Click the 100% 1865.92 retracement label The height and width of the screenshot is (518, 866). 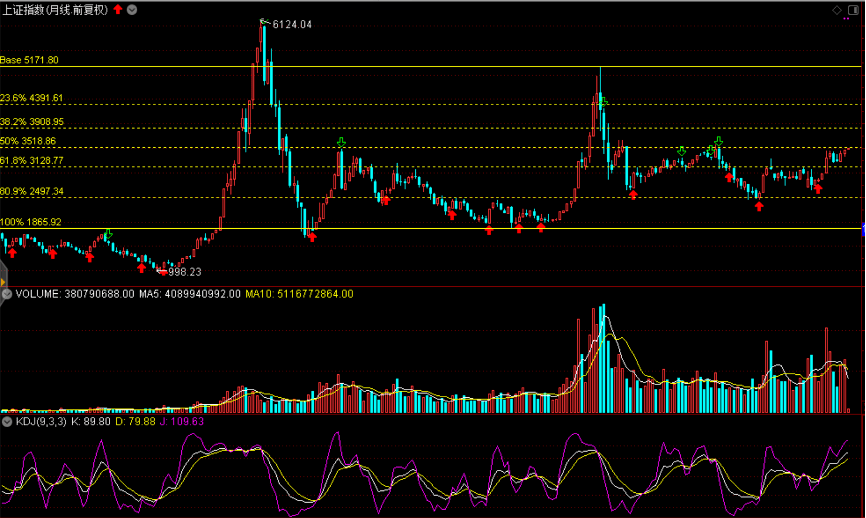(x=31, y=222)
